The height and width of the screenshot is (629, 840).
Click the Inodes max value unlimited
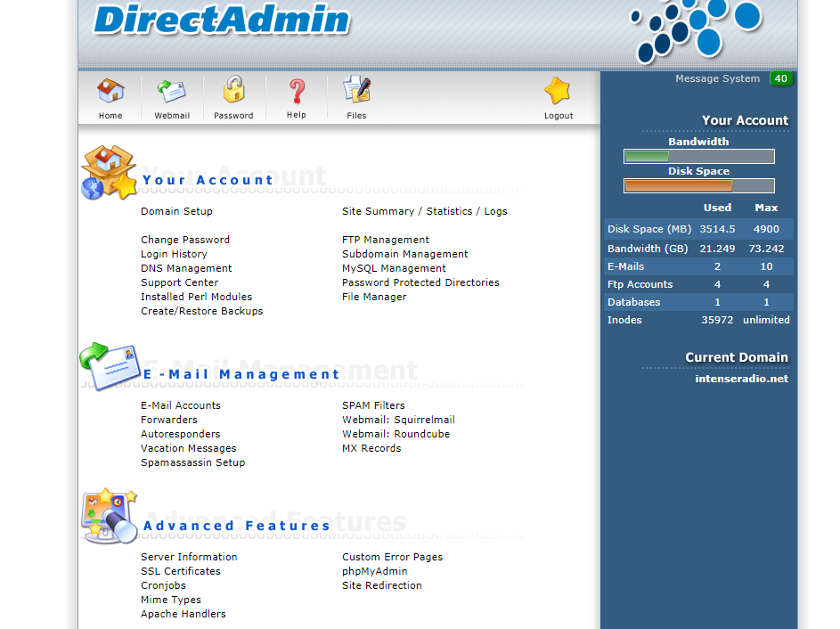point(766,320)
